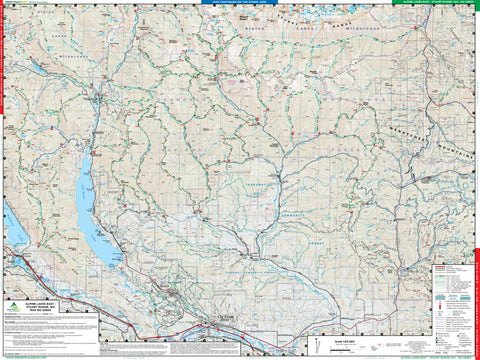
Task: Click the 'Scale 1:63,360' text
Action: (x=344, y=342)
